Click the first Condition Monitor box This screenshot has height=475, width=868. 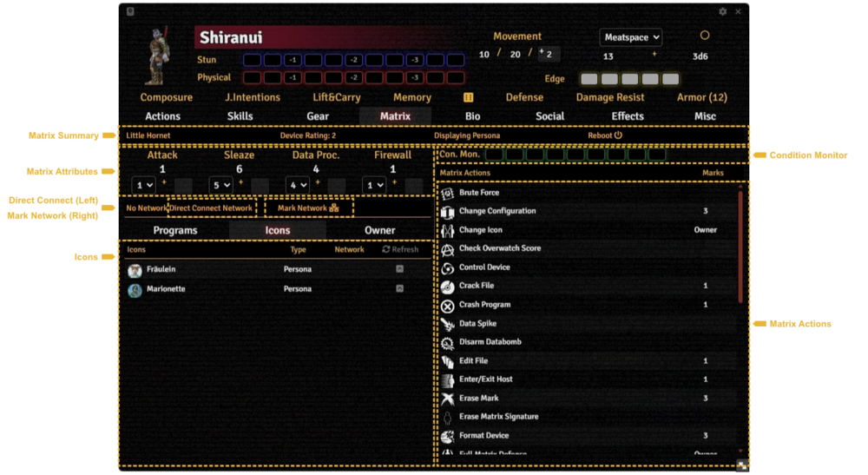tap(494, 155)
